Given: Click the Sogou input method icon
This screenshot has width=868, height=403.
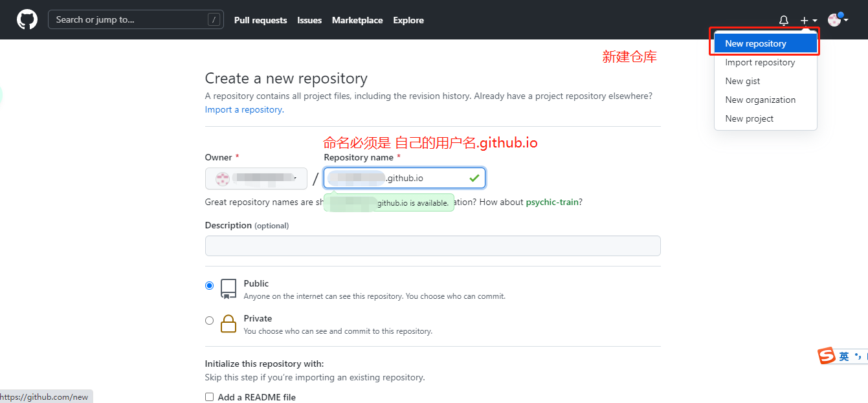Looking at the screenshot, I should [x=826, y=356].
